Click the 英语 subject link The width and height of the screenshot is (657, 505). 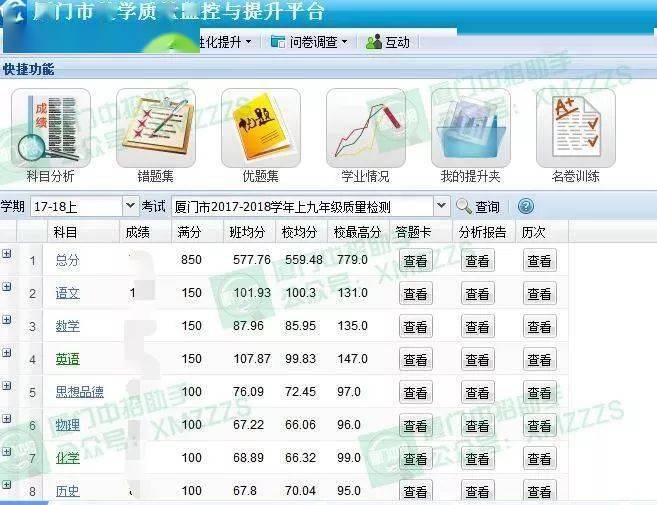[x=67, y=359]
